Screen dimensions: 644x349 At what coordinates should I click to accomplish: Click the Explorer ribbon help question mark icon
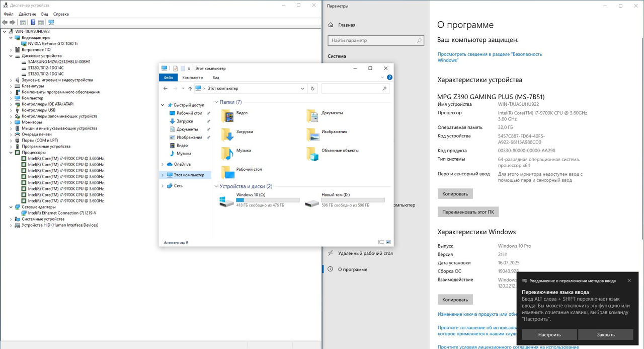coord(389,78)
